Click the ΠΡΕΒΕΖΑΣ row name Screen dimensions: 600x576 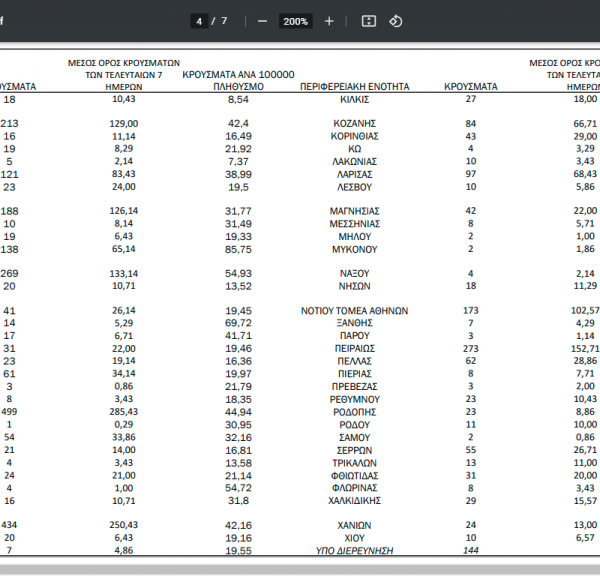pyautogui.click(x=355, y=387)
